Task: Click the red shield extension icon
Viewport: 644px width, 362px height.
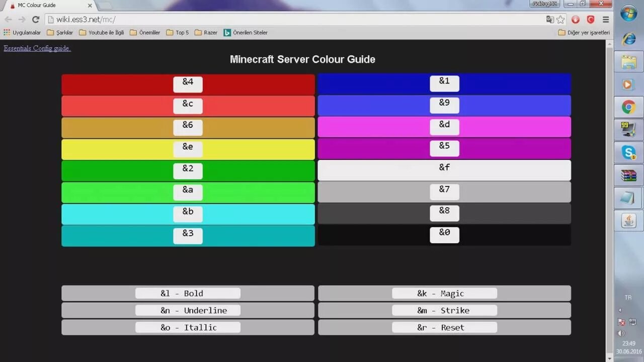Action: point(591,20)
